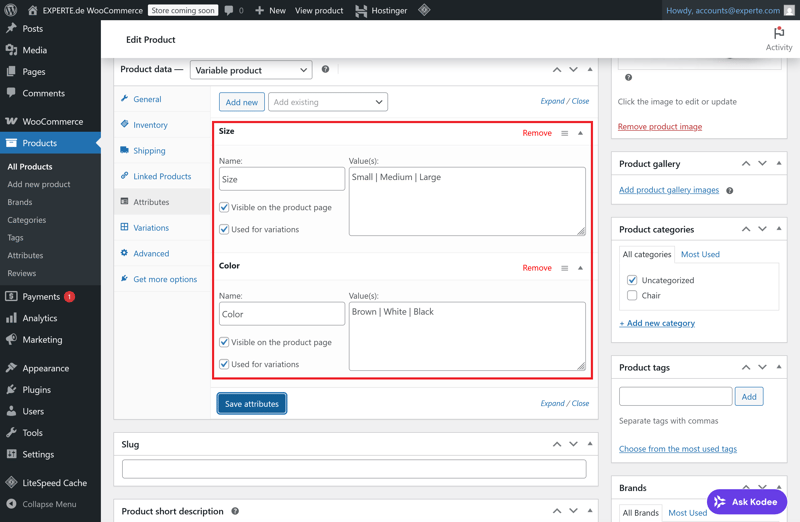
Task: Open the Variable product type dropdown
Action: pos(250,70)
